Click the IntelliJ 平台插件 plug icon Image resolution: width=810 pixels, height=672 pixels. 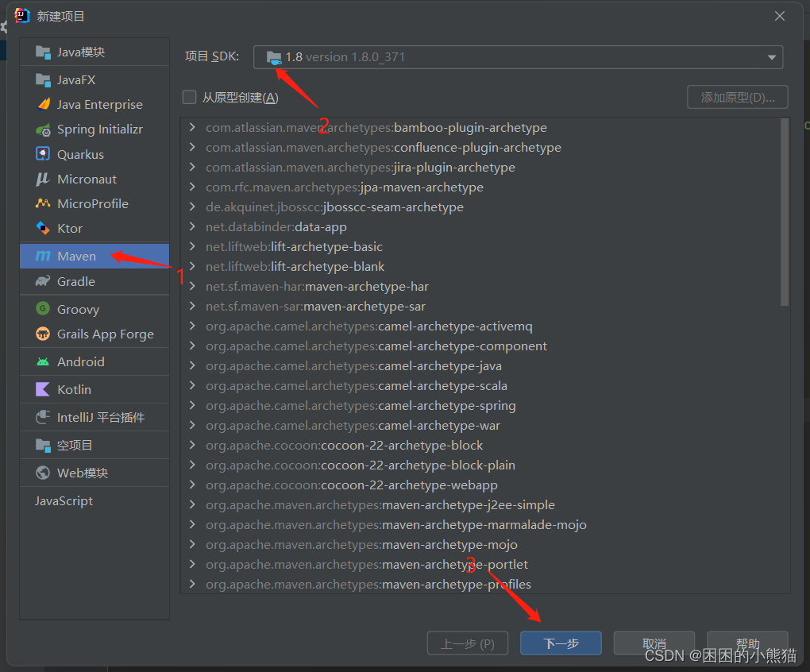coord(43,417)
